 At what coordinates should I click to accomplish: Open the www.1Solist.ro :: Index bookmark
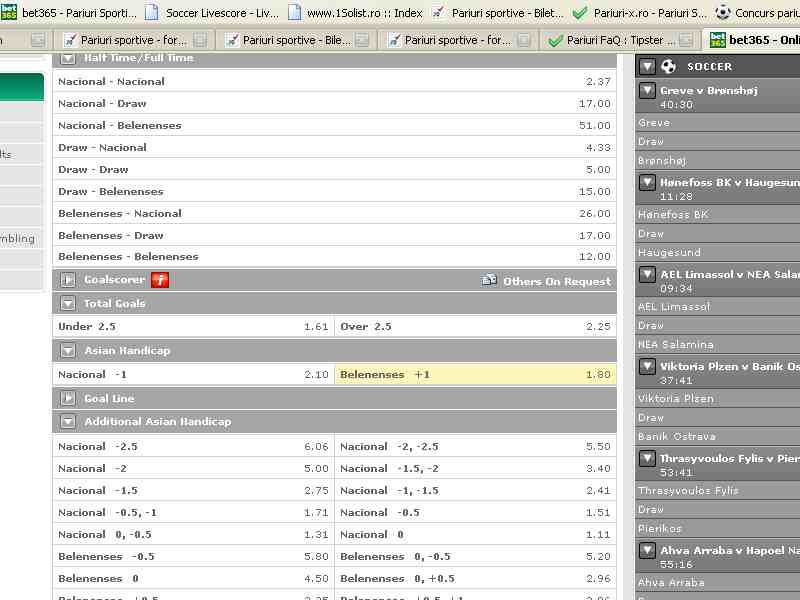[355, 12]
